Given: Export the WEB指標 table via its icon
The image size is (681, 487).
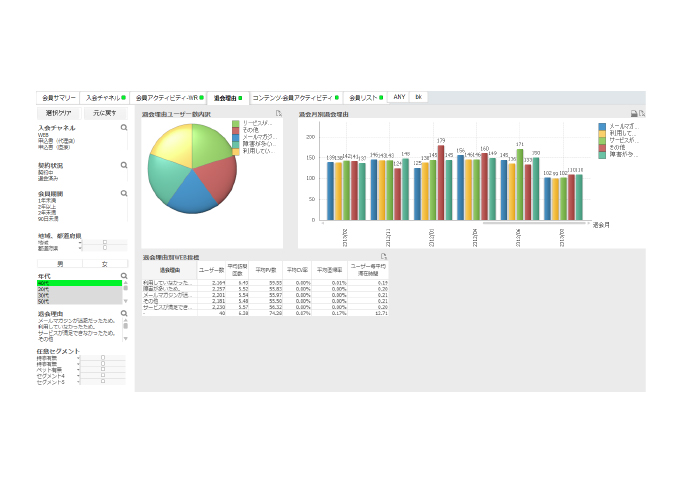Looking at the screenshot, I should [384, 257].
